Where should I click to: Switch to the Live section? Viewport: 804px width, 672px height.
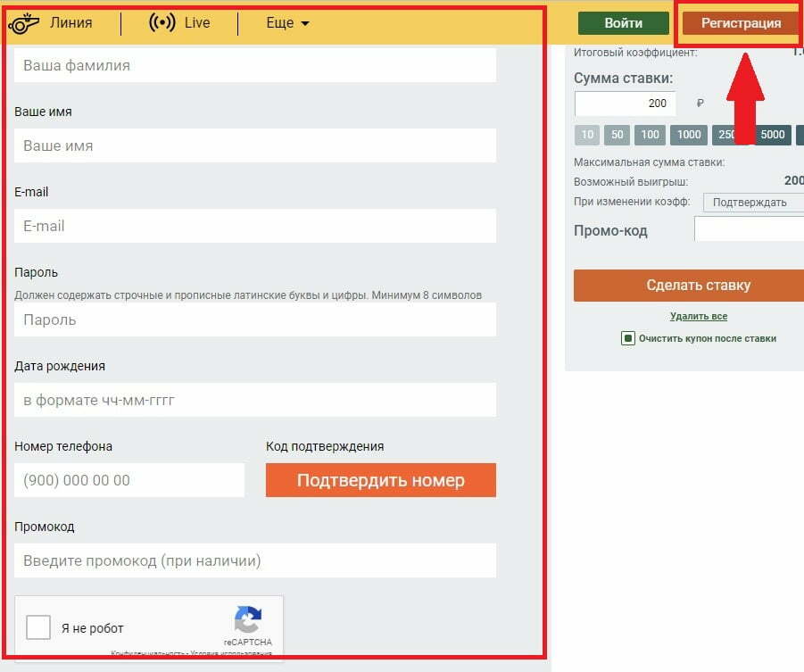click(196, 23)
